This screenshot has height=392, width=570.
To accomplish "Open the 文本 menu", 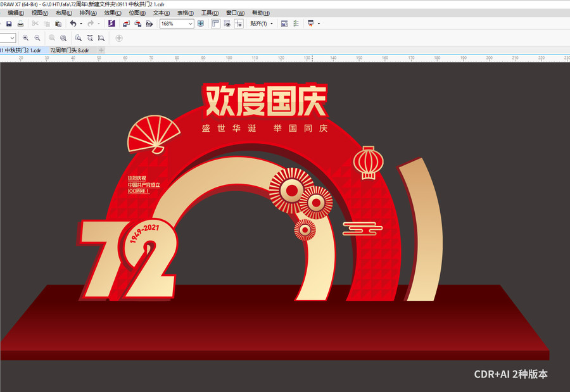I will [161, 13].
